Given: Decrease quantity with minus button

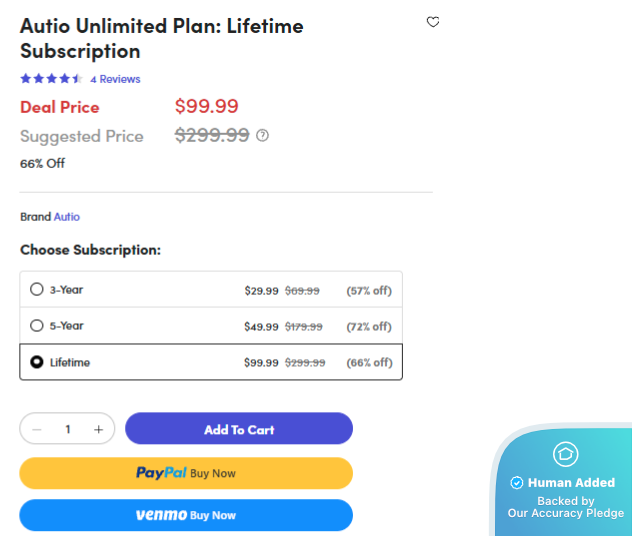Looking at the screenshot, I should tap(37, 430).
